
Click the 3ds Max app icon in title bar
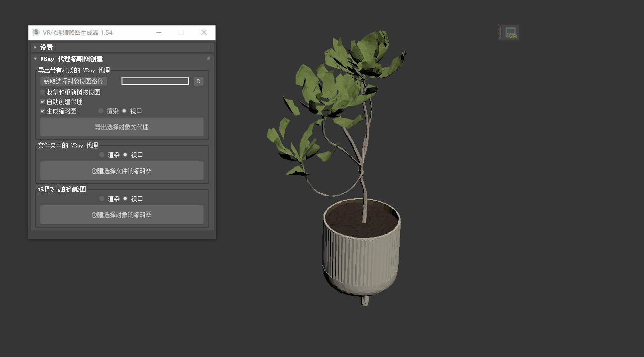pos(36,32)
